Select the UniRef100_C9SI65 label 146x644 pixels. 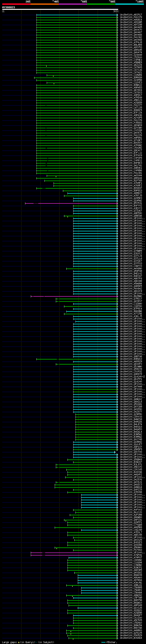click(131, 469)
